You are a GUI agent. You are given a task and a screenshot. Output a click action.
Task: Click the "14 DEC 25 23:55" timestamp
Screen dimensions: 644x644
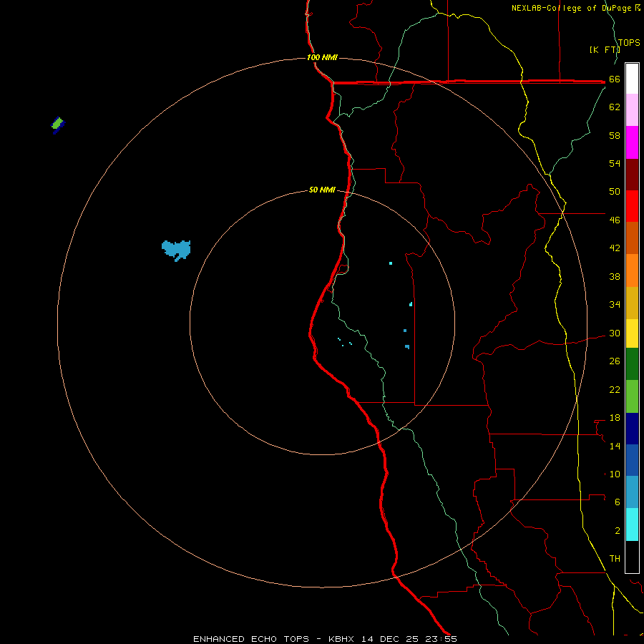pyautogui.click(x=409, y=639)
